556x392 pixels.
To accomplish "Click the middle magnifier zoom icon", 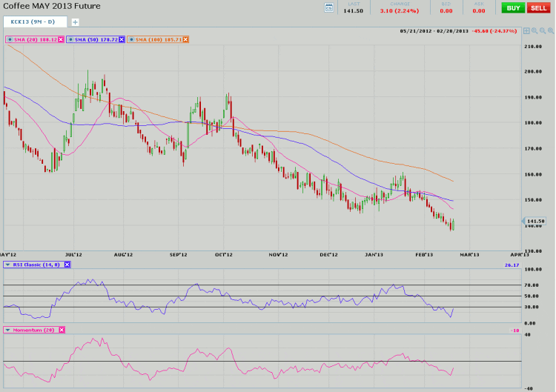I will tap(541, 31).
